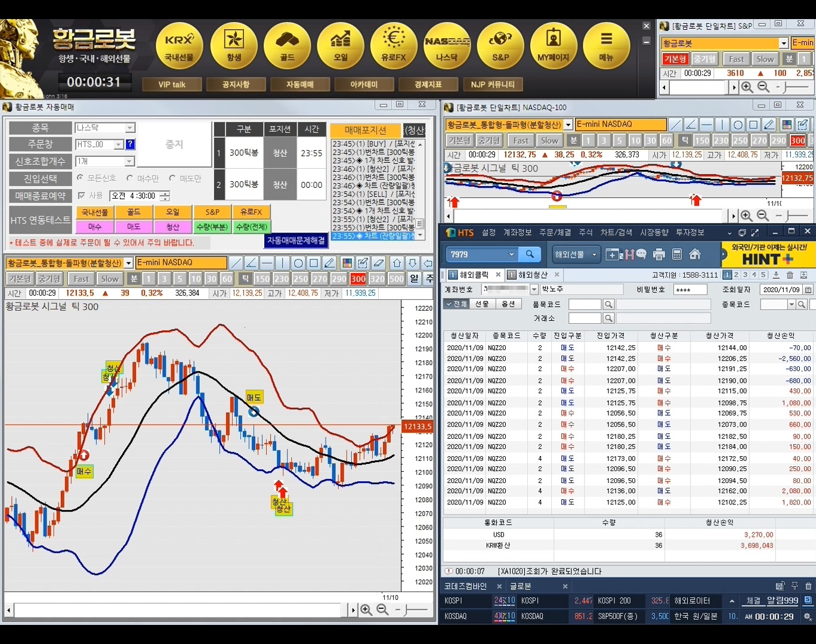816x644 pixels.
Task: Click the HTS home icon
Action: tap(695, 255)
